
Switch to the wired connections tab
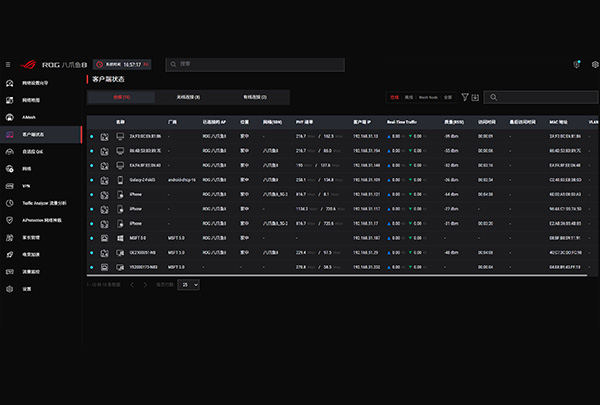pyautogui.click(x=255, y=97)
